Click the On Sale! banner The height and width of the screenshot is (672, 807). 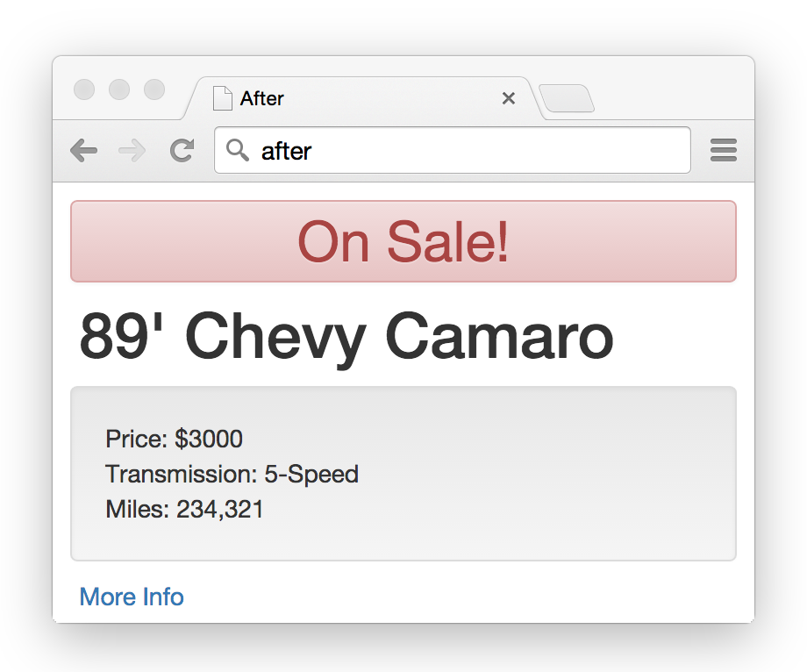tap(403, 241)
